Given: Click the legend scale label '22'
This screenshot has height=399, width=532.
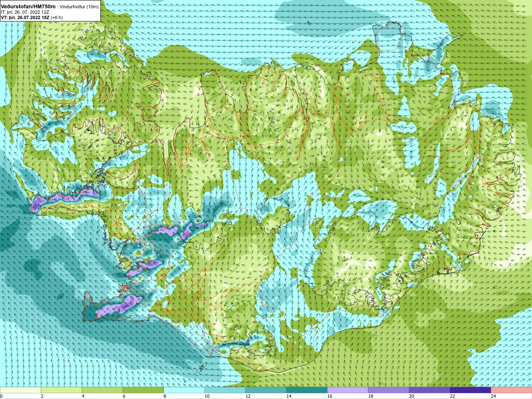Looking at the screenshot, I should click(453, 396).
